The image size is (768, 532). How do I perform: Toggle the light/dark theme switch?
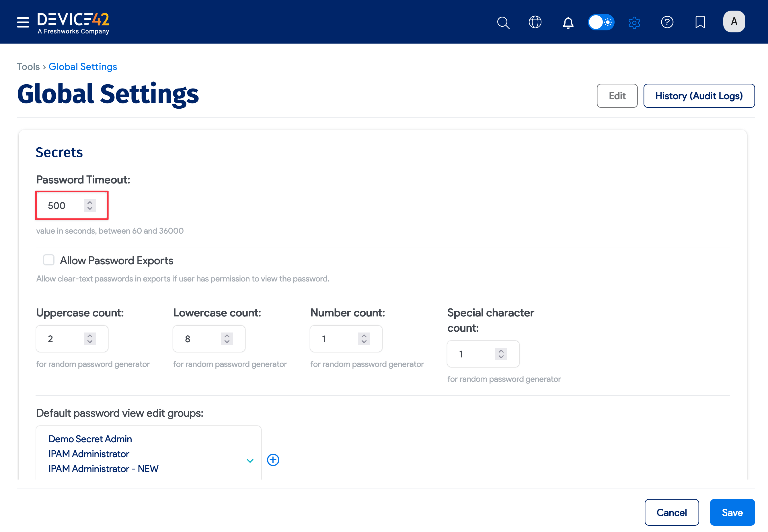[x=601, y=22]
